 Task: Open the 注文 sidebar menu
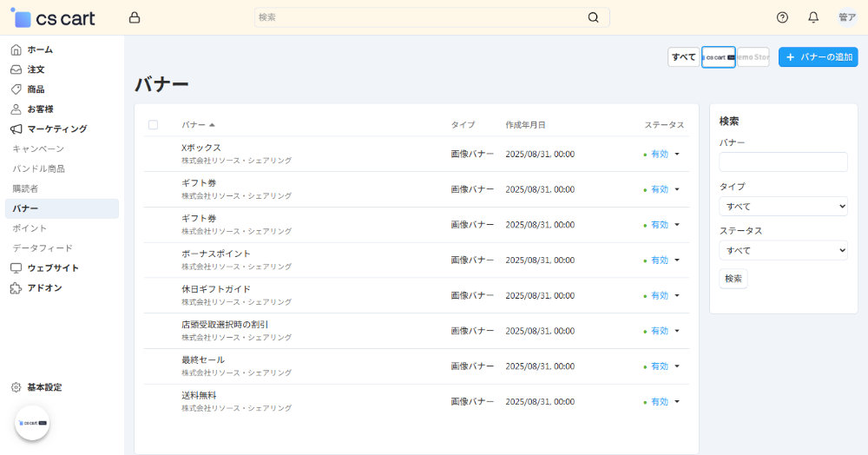pos(36,69)
